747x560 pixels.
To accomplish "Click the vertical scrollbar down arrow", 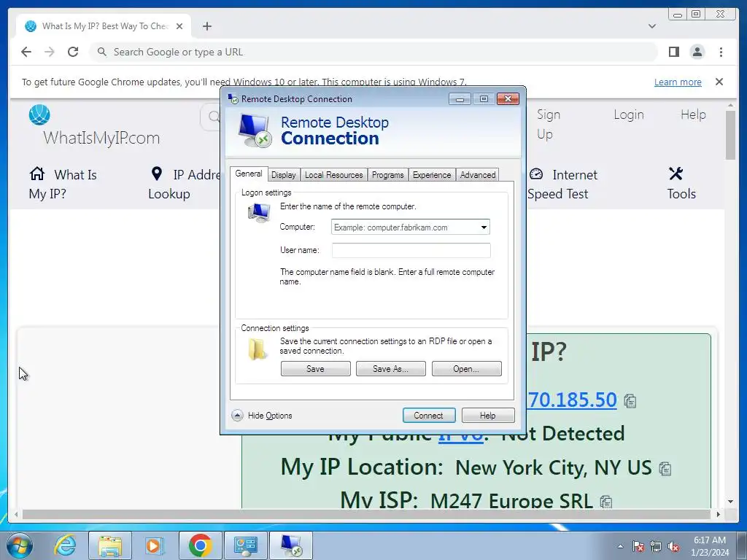I will point(730,502).
